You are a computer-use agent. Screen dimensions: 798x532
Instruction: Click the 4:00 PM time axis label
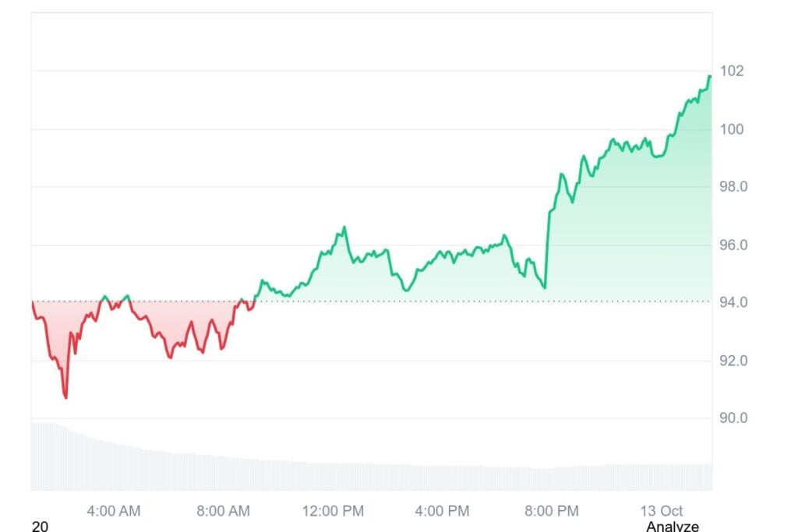442,511
